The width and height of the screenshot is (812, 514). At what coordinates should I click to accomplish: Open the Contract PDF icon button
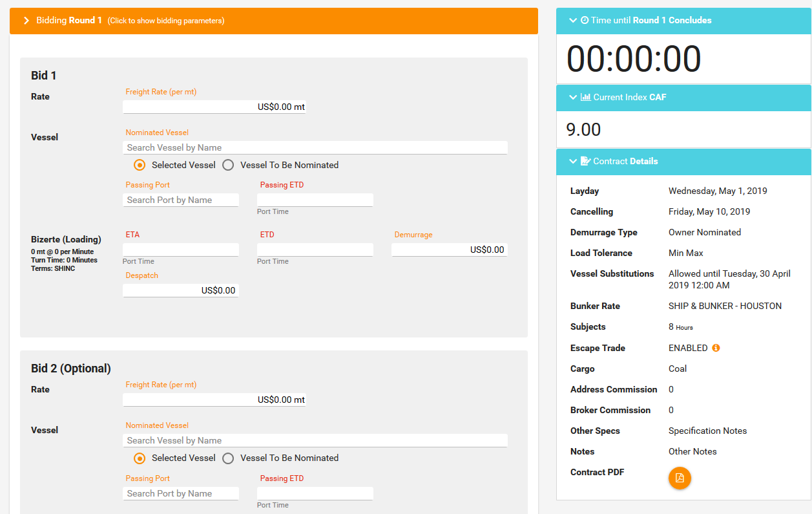680,478
